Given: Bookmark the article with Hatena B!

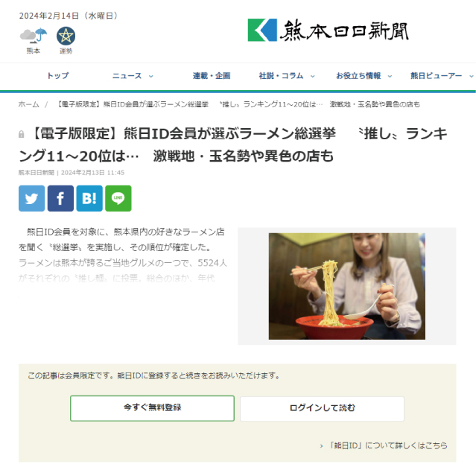Looking at the screenshot, I should pyautogui.click(x=89, y=198).
